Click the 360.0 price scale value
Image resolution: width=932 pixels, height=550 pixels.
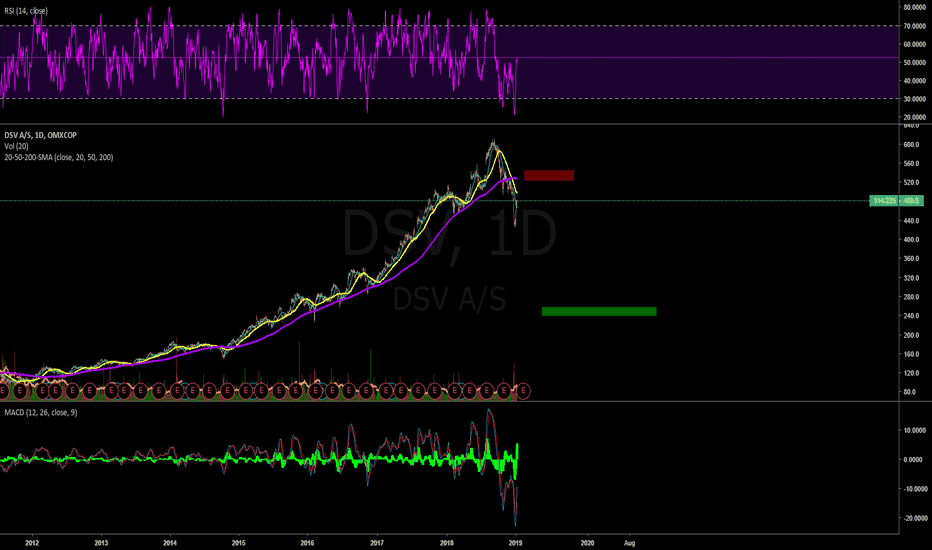pos(911,259)
